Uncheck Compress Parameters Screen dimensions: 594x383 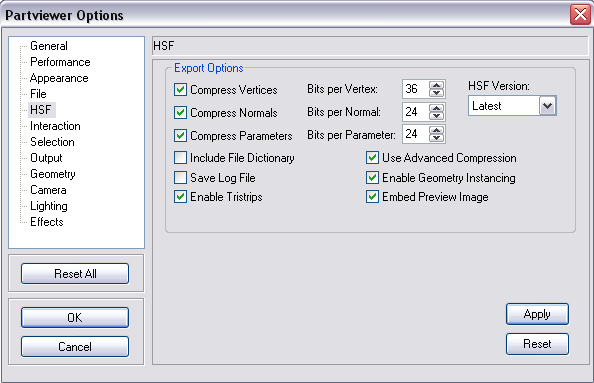click(x=180, y=135)
